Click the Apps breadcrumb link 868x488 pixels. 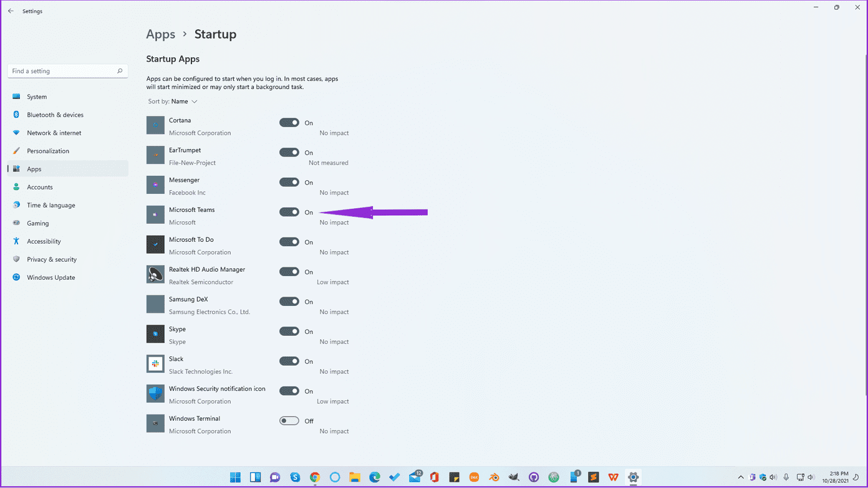(x=160, y=34)
